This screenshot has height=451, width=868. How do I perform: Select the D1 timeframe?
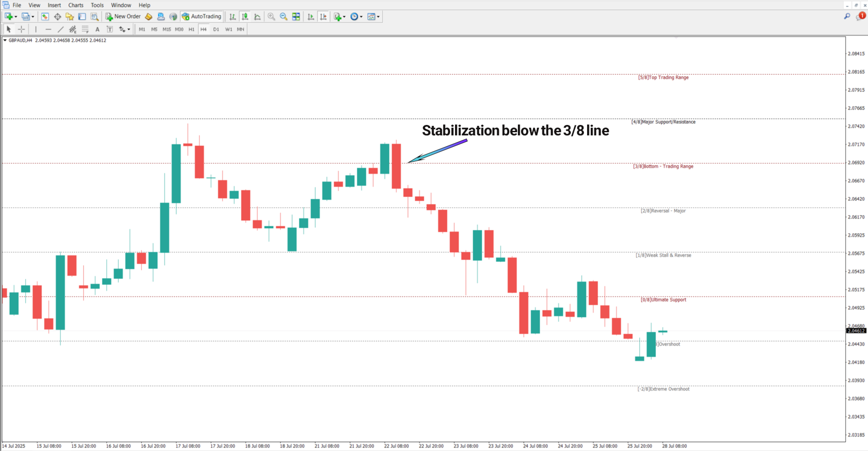[216, 29]
